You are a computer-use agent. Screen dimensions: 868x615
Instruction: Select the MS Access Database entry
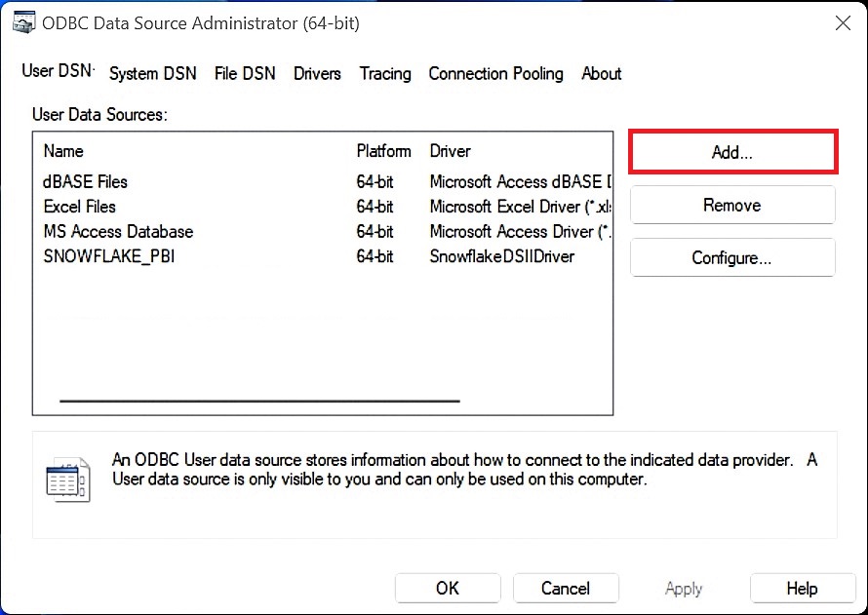click(x=118, y=231)
